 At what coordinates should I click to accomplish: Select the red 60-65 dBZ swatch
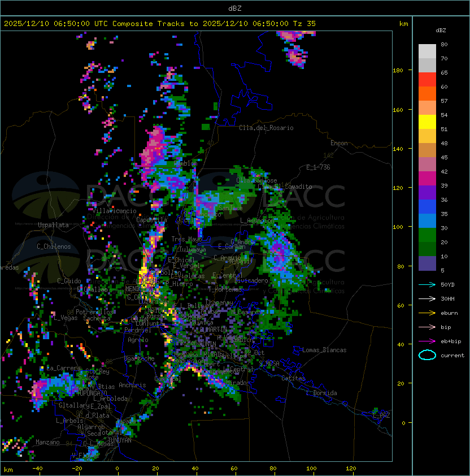pyautogui.click(x=427, y=80)
